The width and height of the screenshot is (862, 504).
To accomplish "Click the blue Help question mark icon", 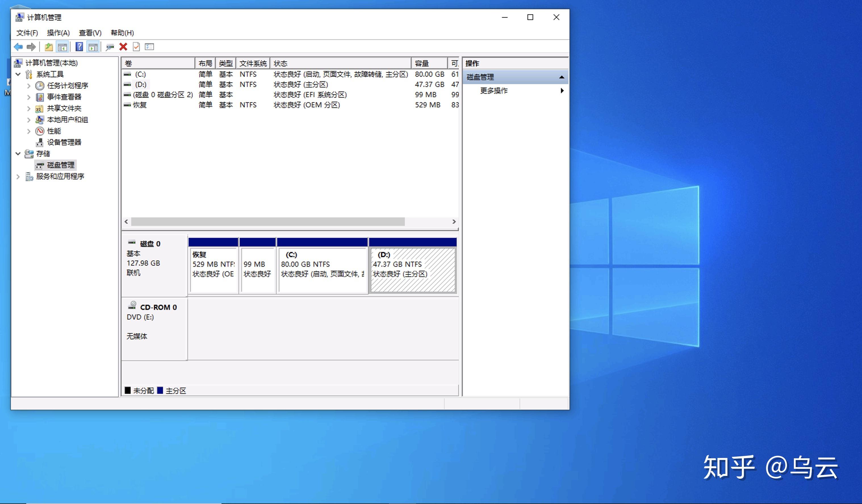I will point(79,47).
